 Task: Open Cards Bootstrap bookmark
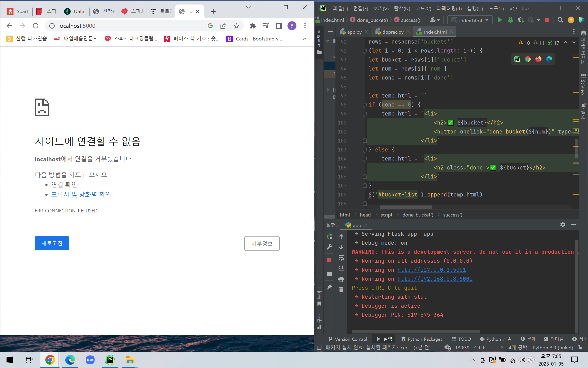pyautogui.click(x=254, y=39)
